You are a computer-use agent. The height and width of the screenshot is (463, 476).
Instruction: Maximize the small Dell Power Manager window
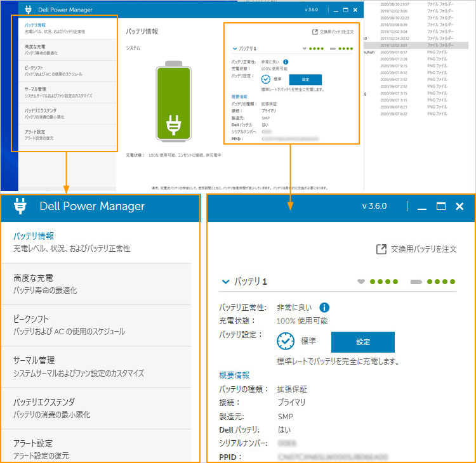click(345, 10)
